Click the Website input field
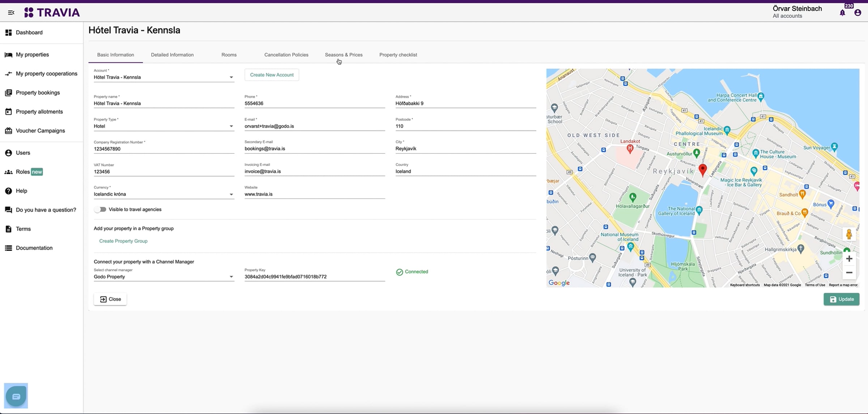The width and height of the screenshot is (868, 414). click(x=315, y=194)
